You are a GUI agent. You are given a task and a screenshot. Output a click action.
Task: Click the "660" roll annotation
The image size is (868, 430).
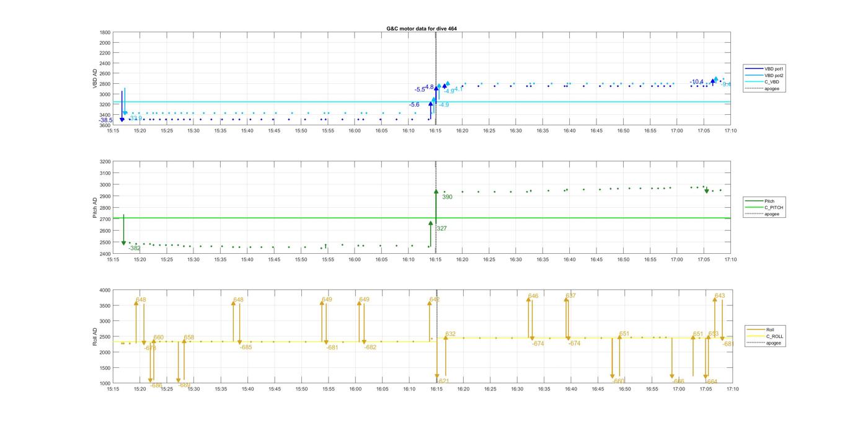(x=158, y=338)
